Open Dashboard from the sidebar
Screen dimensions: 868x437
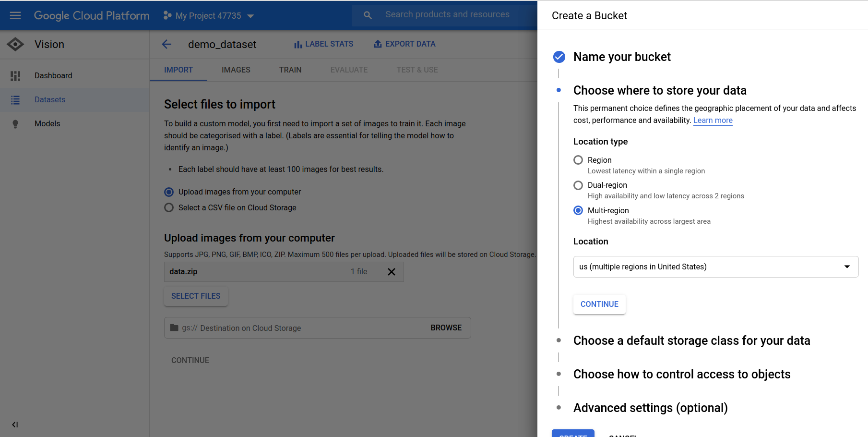[x=53, y=75]
